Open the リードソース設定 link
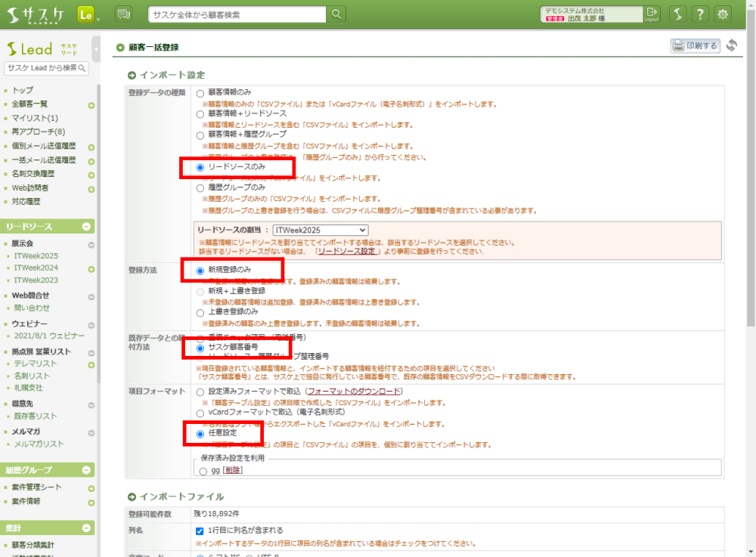Screen dimensions: 756x557 (347, 252)
